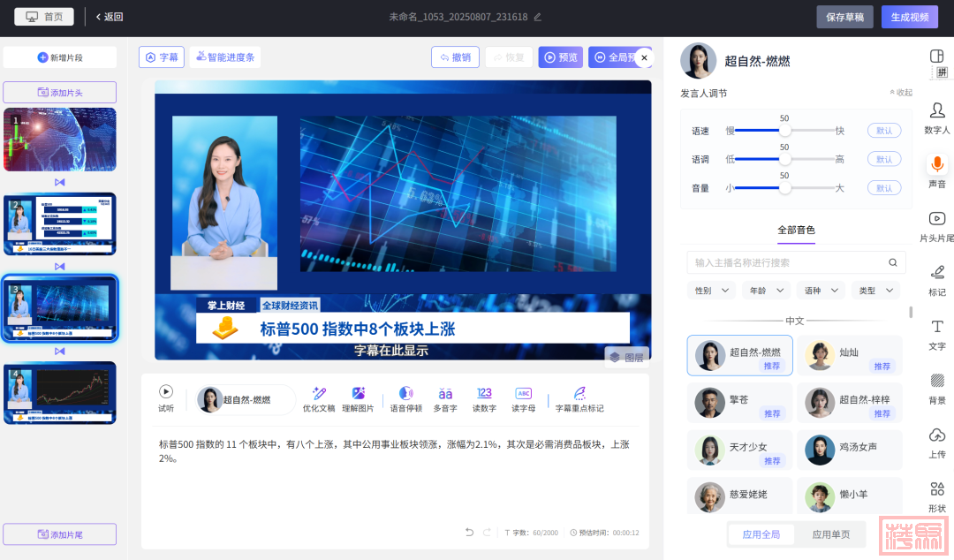Select the 灿灿 voice option
The image size is (954, 560).
tap(849, 355)
